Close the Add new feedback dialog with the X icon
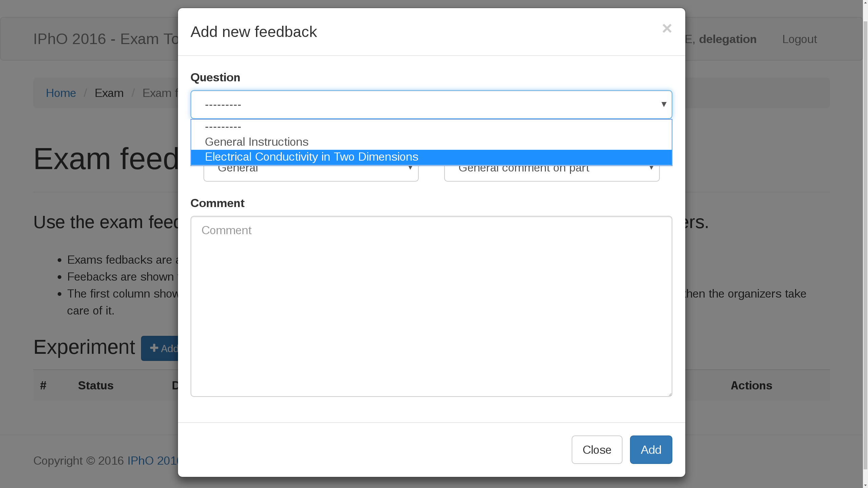This screenshot has width=868, height=488. [x=667, y=28]
